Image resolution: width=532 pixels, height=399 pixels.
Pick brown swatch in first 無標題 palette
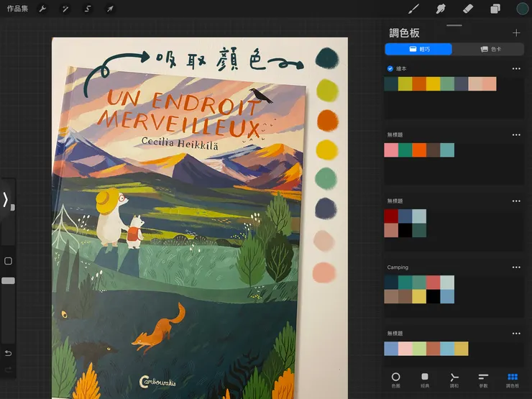coord(434,150)
